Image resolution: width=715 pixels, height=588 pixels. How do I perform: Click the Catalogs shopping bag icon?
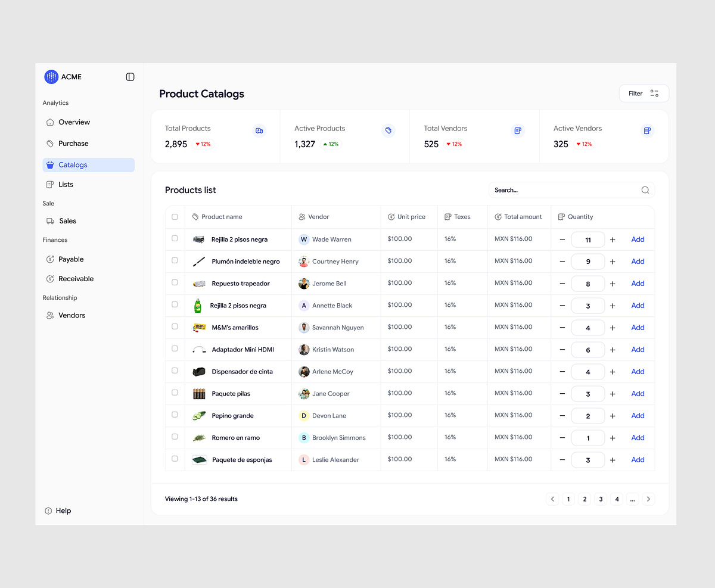[50, 164]
